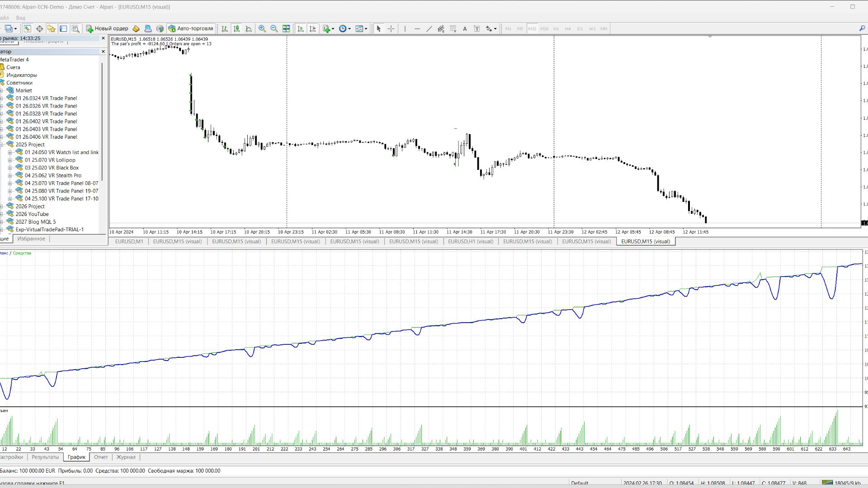Image resolution: width=868 pixels, height=488 pixels.
Task: Expand the 2026 Project folder
Action: point(1,206)
